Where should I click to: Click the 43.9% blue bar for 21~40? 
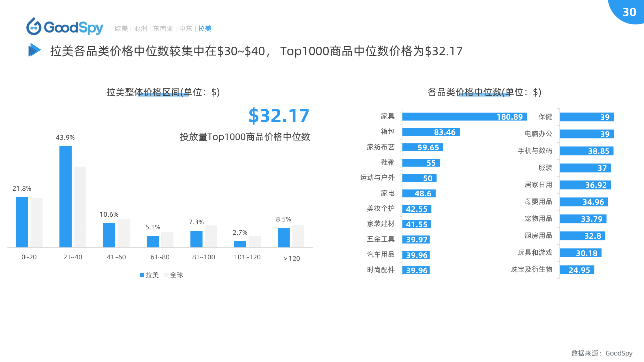click(65, 197)
